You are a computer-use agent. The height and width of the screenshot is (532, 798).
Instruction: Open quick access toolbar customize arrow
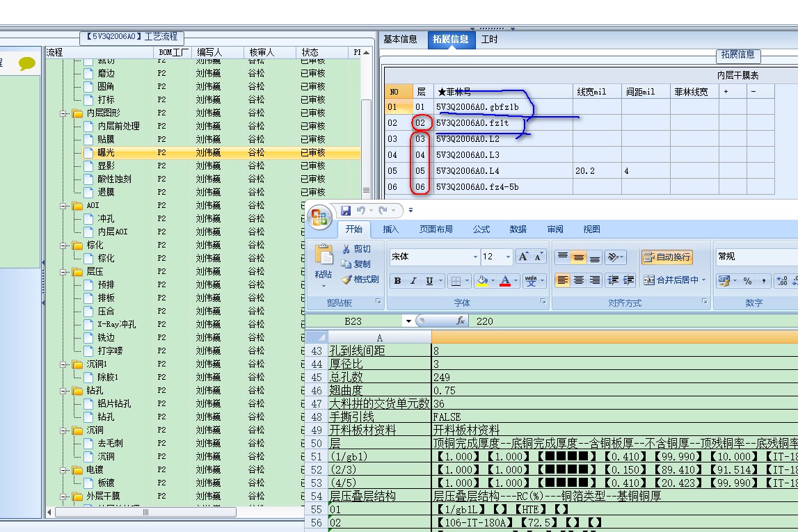(410, 211)
